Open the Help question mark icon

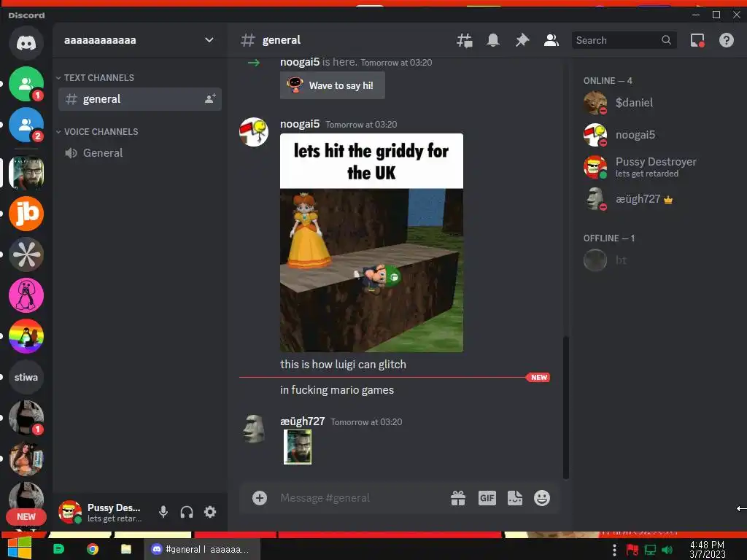726,41
